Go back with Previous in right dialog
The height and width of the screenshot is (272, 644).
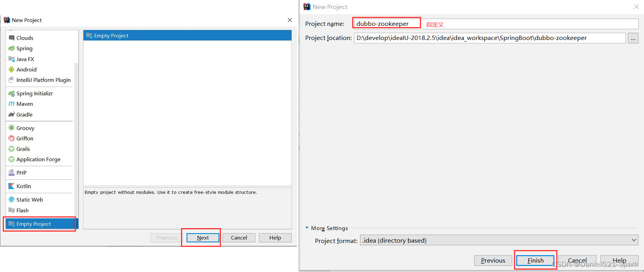(x=493, y=260)
